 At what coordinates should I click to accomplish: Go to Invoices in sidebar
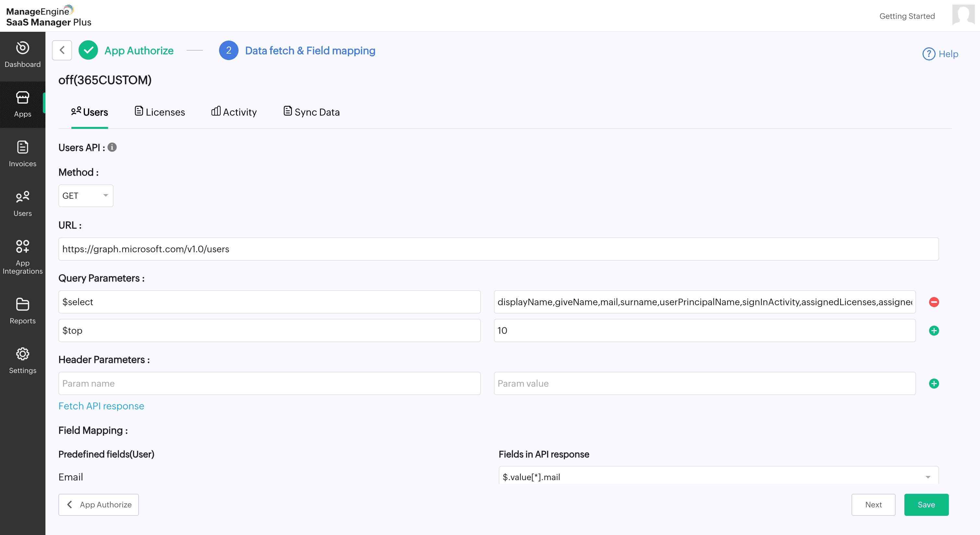point(22,154)
